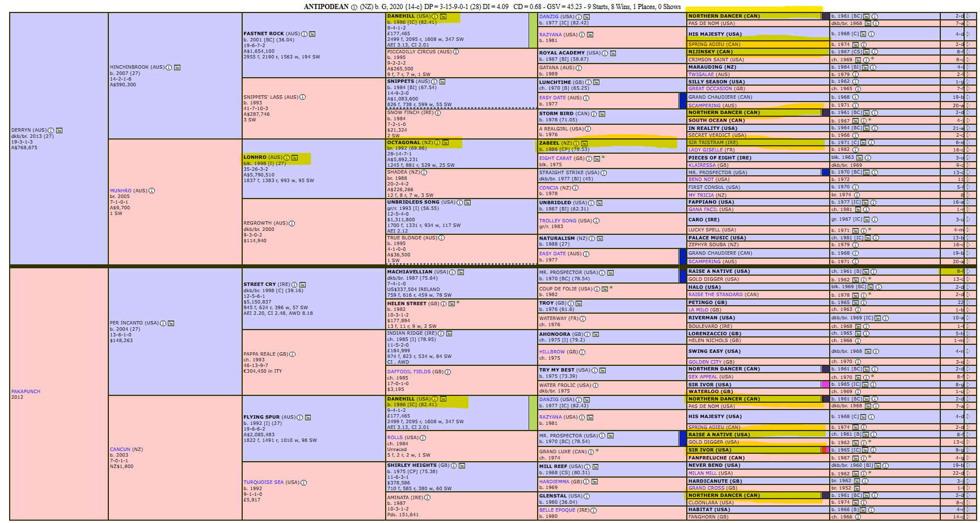Click the info icon beside PAPPA REALE
Viewport: 980px width, 523px height.
293,355
